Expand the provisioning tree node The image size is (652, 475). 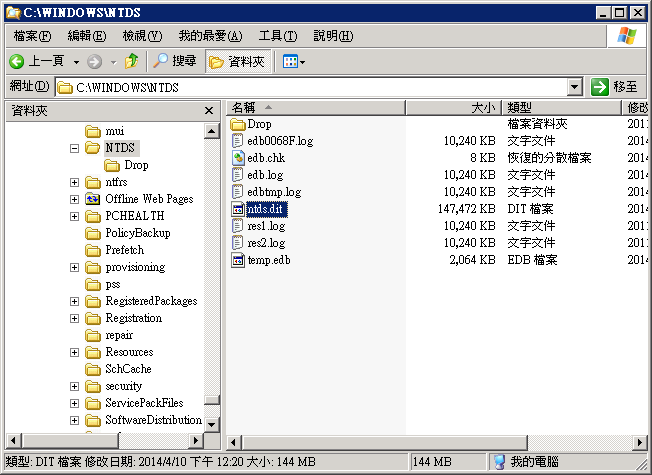pos(74,267)
